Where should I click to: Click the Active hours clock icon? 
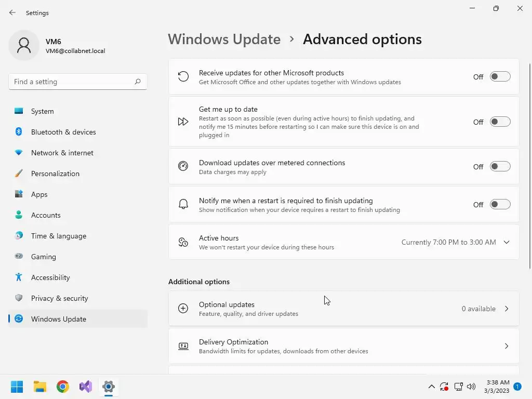click(x=183, y=242)
